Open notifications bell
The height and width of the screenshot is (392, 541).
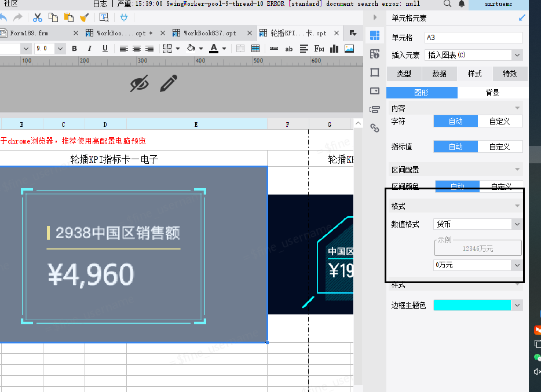click(x=462, y=4)
